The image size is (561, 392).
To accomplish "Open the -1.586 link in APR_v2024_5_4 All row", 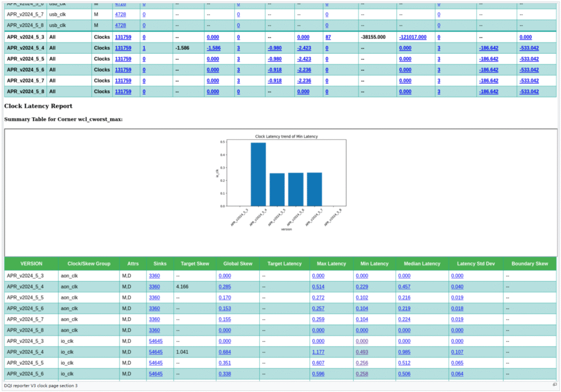I will point(214,48).
